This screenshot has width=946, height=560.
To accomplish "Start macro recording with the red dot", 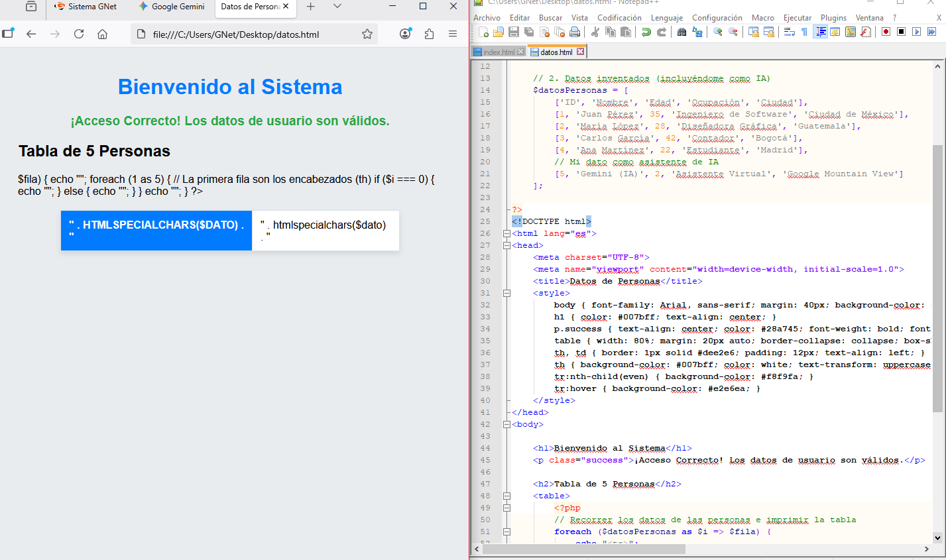I will click(x=886, y=32).
